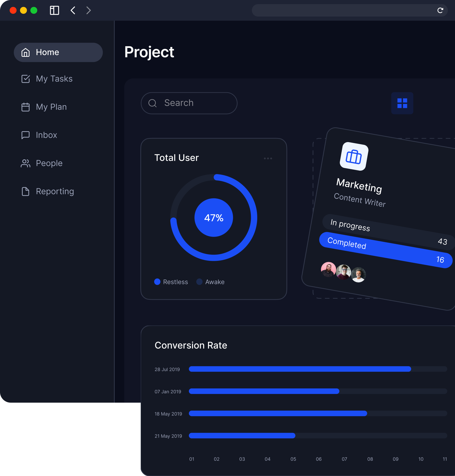Click the 07 Jan 2019 date label
Screen dimensions: 455x476
168,391
